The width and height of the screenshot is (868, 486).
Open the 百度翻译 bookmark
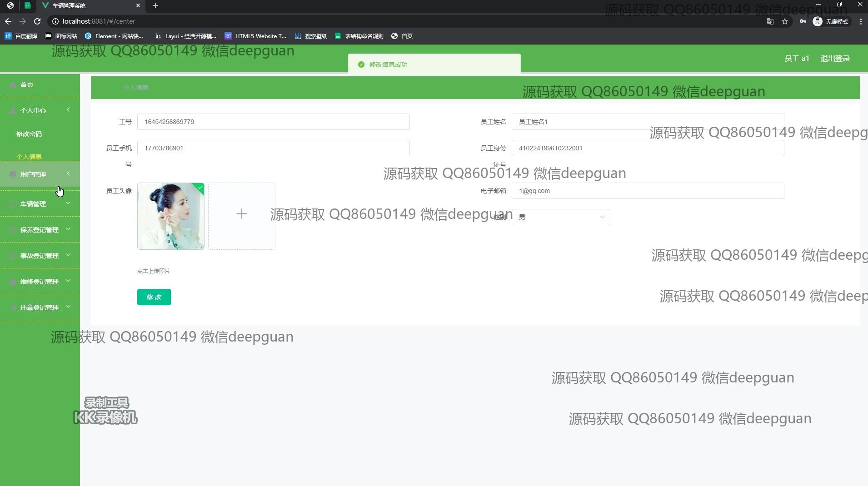click(x=21, y=36)
